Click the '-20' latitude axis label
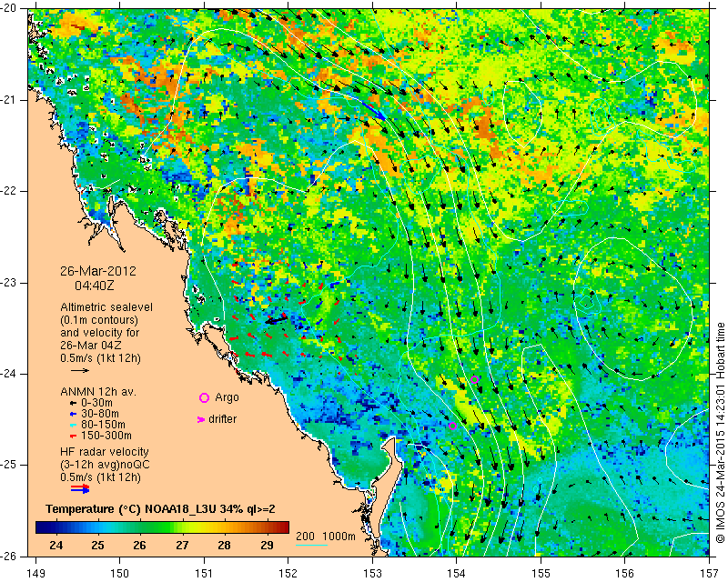Screen dimensions: 728x582 pos(9,9)
